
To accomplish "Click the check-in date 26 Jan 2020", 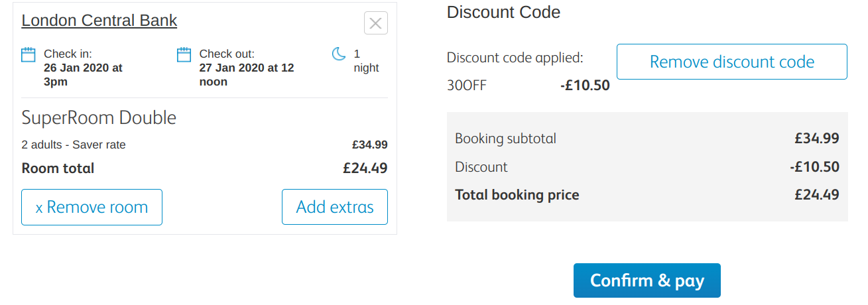I will point(83,68).
